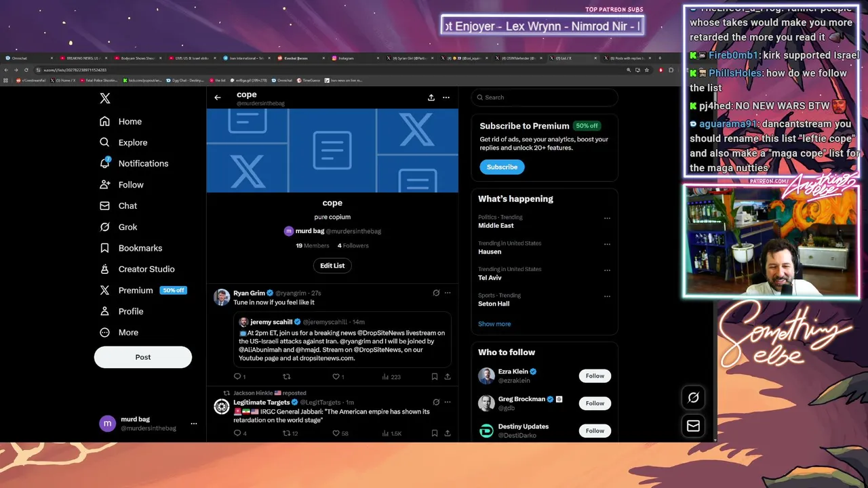Screen dimensions: 868x488
Task: Go back using list header arrow
Action: pyautogui.click(x=218, y=98)
